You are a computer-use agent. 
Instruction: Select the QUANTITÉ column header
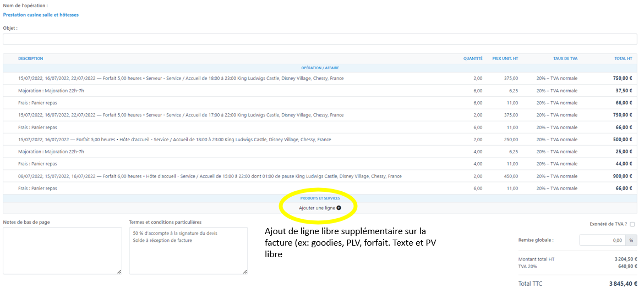472,58
